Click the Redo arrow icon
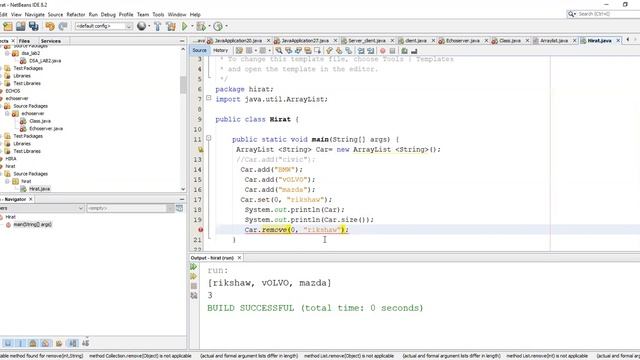 tap(63, 27)
